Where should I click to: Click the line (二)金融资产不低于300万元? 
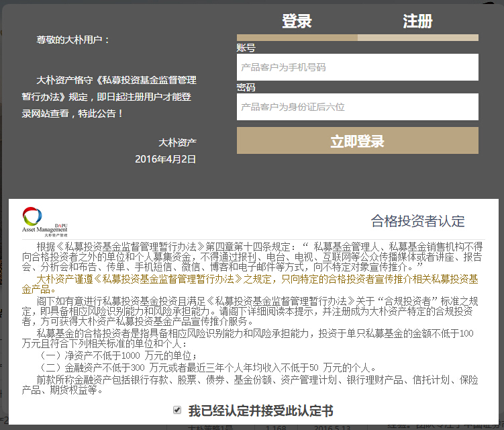pos(207,368)
